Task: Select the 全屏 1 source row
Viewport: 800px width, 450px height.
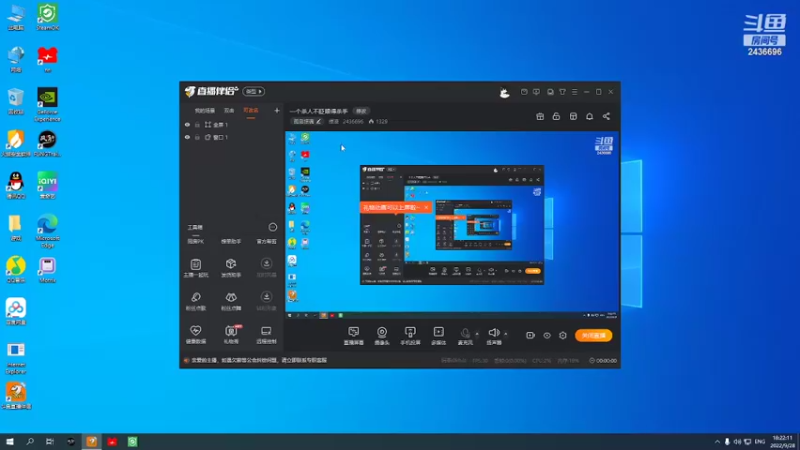Action: (x=232, y=124)
